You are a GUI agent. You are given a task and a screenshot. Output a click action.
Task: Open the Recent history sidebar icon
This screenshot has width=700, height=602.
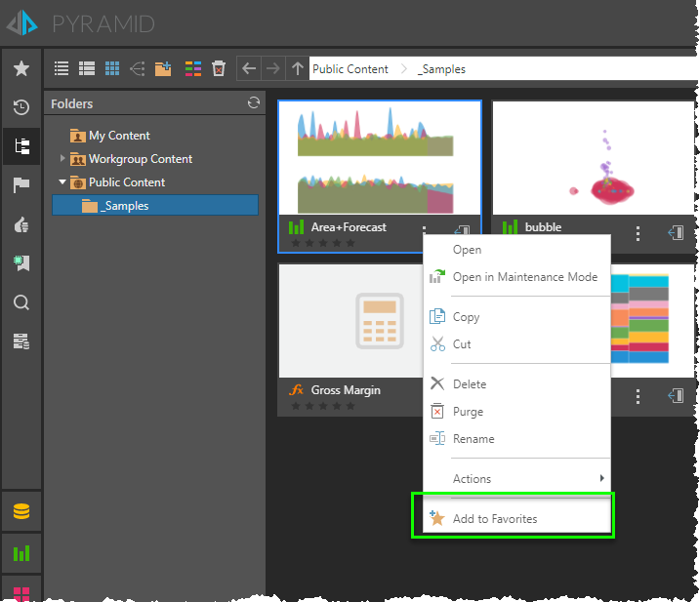pos(21,107)
